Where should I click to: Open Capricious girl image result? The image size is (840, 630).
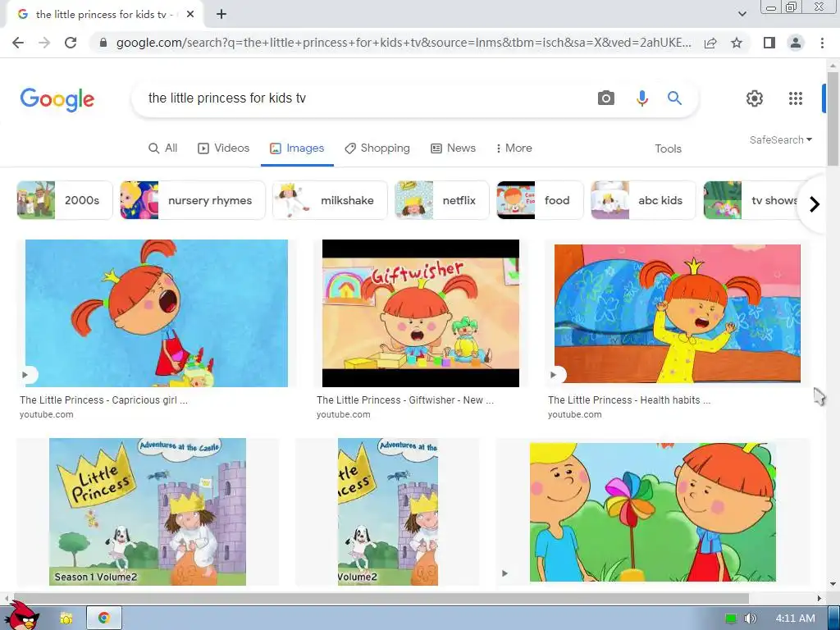tap(157, 313)
